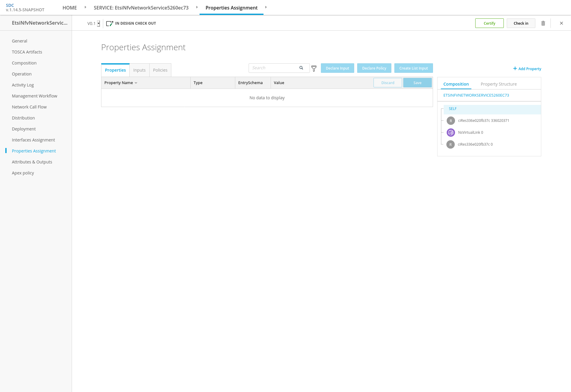Click the Check in button
Image resolution: width=571 pixels, height=392 pixels.
(x=521, y=23)
